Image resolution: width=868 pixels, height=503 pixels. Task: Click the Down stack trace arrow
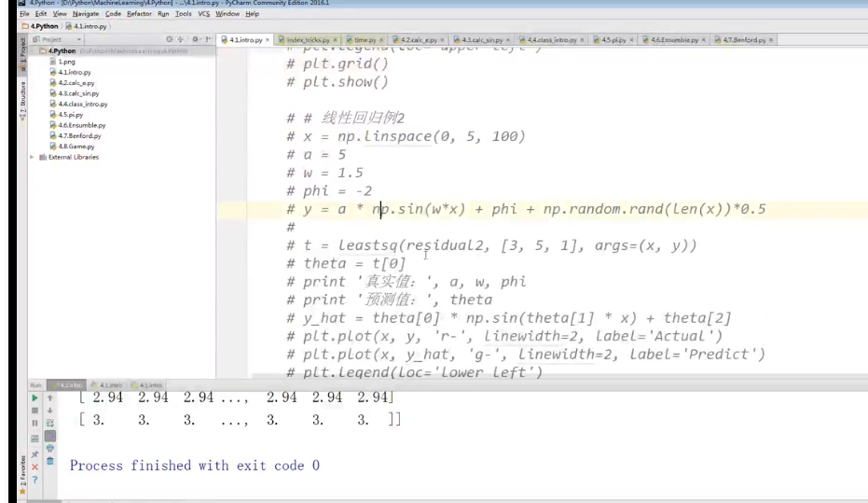pos(49,411)
